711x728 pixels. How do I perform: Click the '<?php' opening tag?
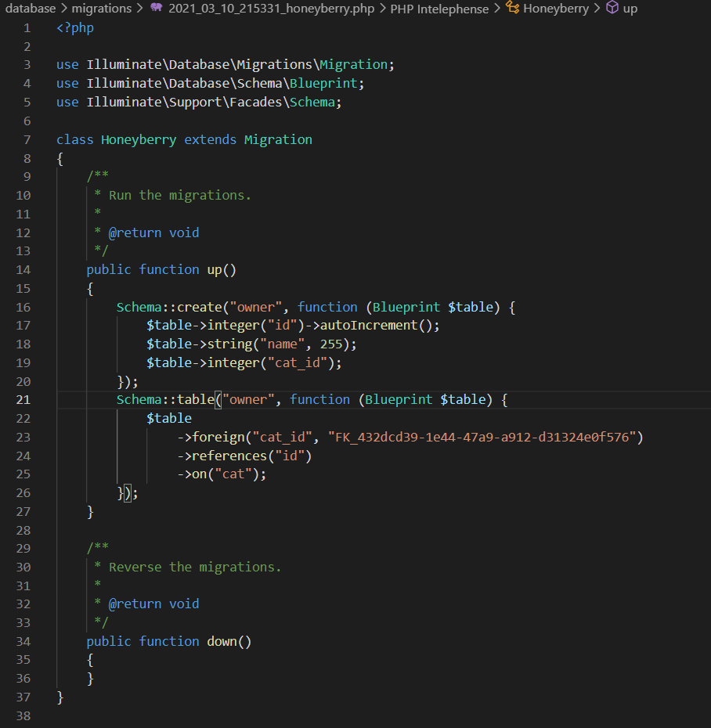[x=74, y=28]
